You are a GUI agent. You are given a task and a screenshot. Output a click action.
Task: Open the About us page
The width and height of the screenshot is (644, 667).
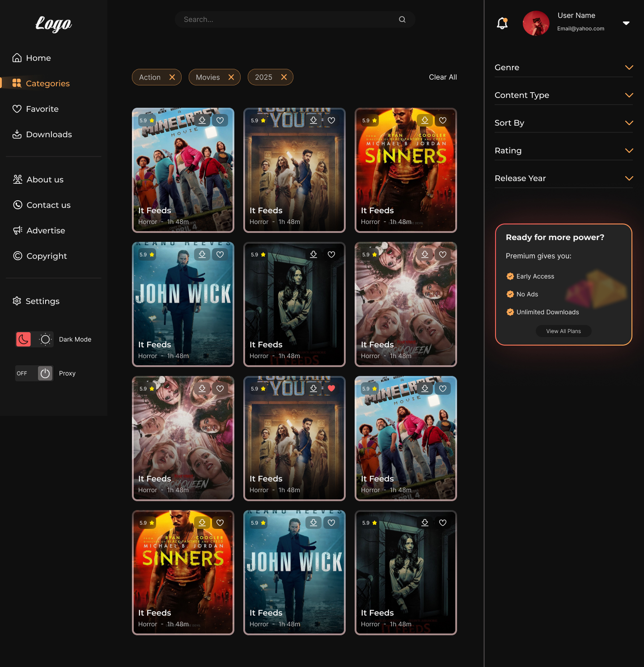coord(38,180)
